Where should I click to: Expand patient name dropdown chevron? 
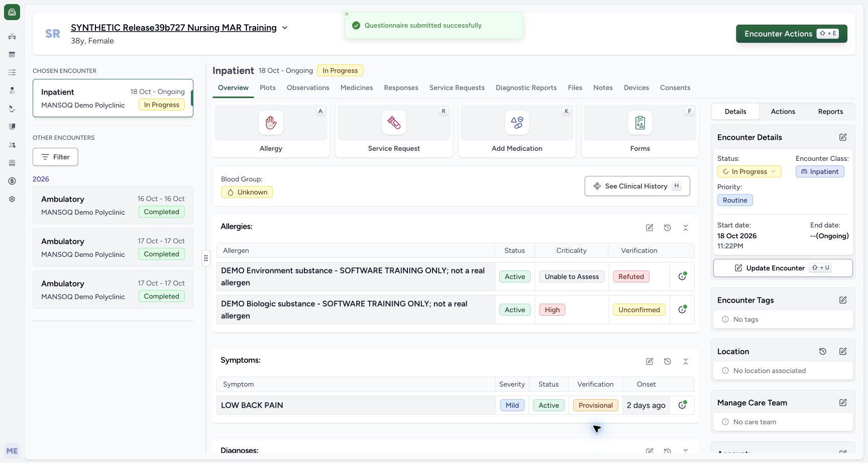285,28
